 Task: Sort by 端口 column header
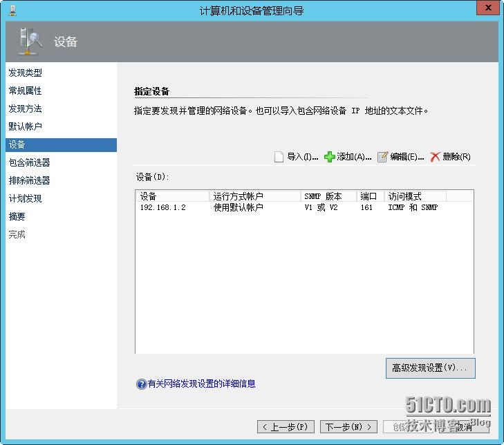[371, 196]
